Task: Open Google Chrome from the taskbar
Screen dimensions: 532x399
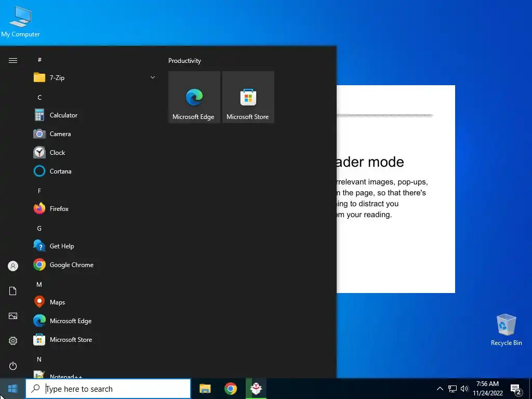Action: (230, 389)
